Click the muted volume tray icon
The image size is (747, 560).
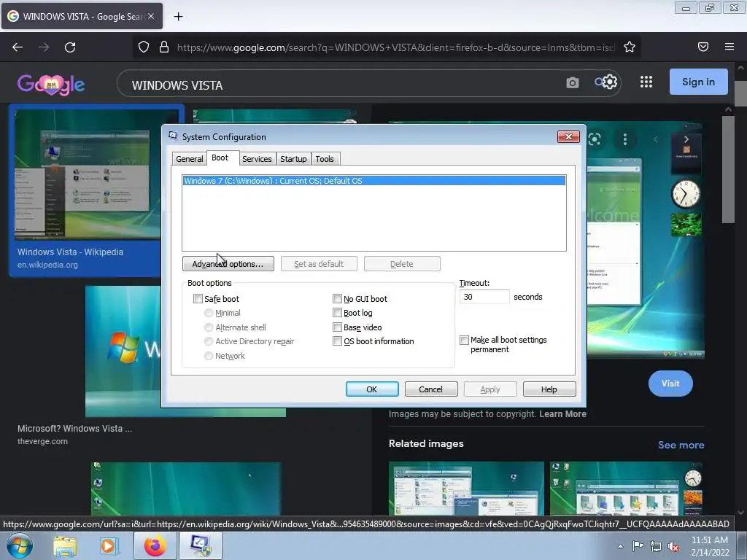coord(673,547)
